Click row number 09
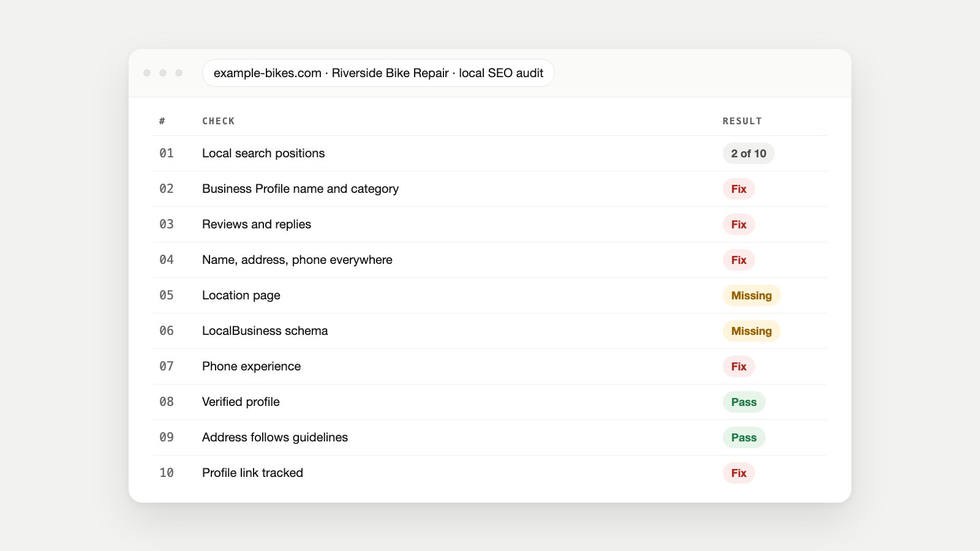Viewport: 980px width, 551px height. point(167,437)
